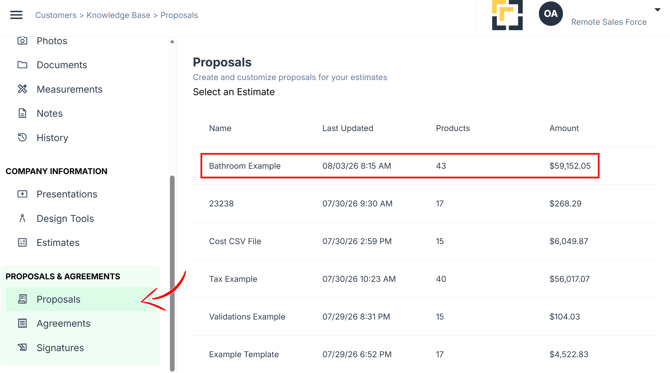Open History in sidebar

coord(52,138)
